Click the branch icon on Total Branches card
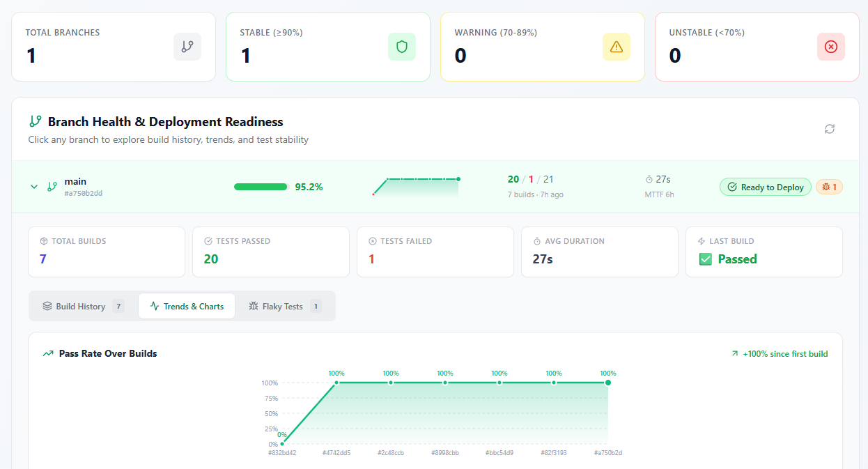This screenshot has height=469, width=868. click(187, 46)
